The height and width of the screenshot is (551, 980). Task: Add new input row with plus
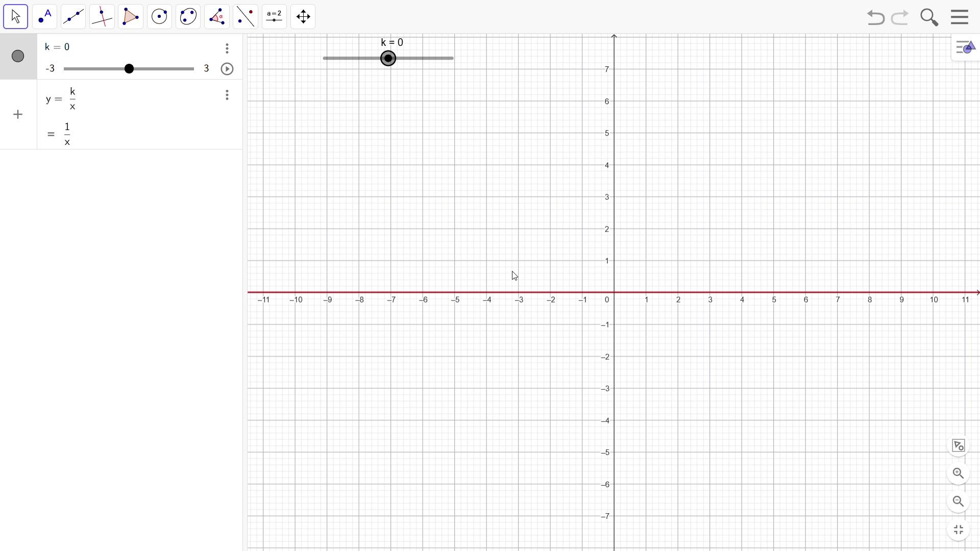click(18, 114)
